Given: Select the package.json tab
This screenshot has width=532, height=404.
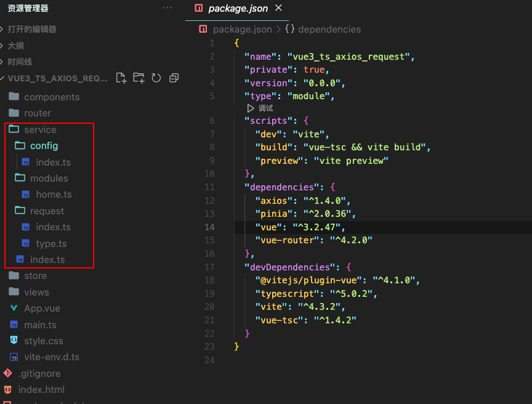Looking at the screenshot, I should coord(237,9).
